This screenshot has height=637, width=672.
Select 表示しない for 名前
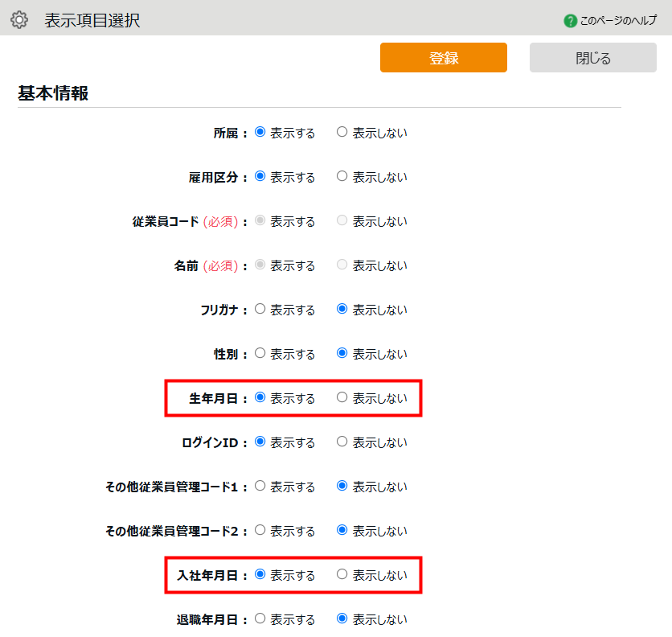point(342,265)
